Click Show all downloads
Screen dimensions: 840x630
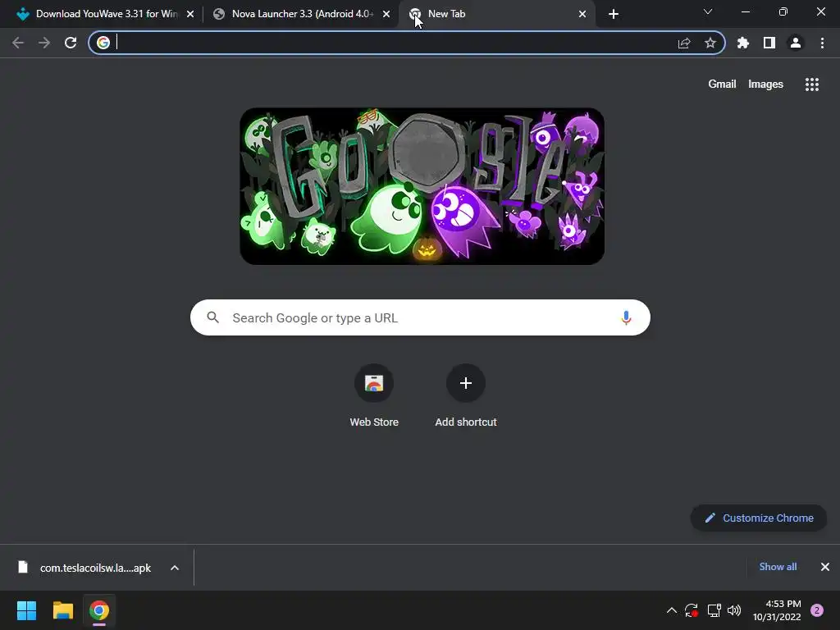[x=778, y=567]
